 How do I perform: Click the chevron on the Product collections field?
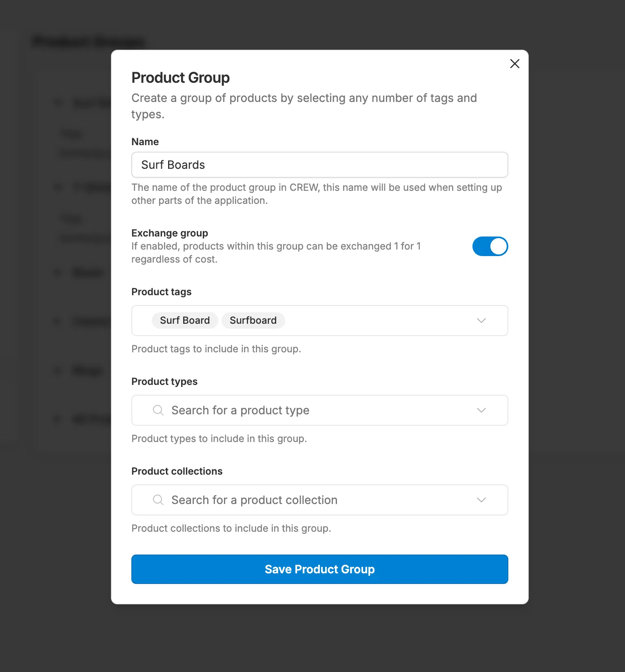[481, 500]
